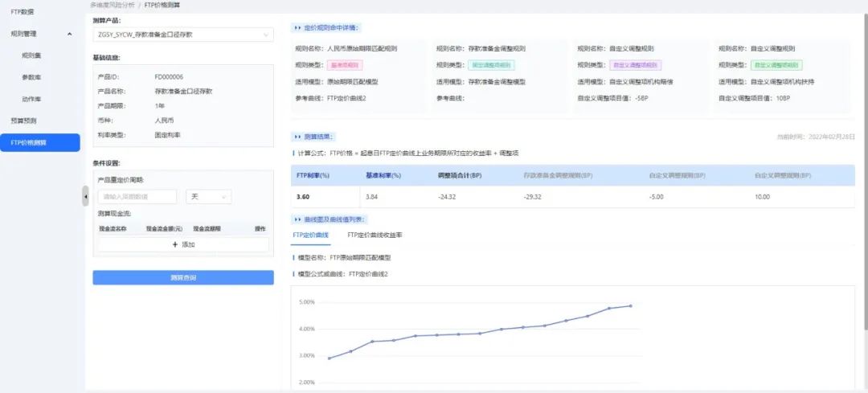
Task: Click the 人民币原始期限匹配规则 rule name
Action: (362, 49)
